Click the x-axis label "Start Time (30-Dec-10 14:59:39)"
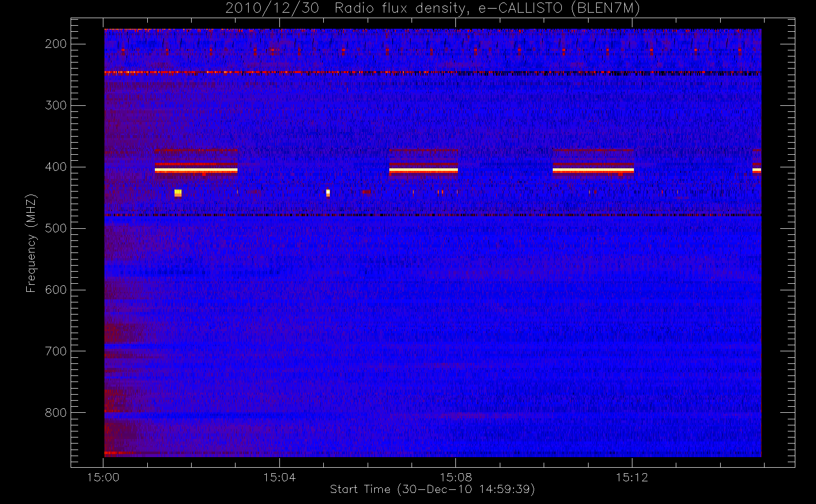The image size is (816, 504). tap(432, 489)
